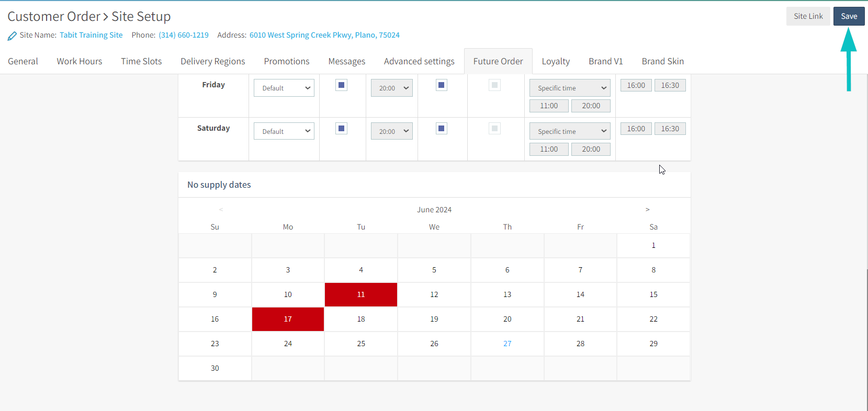Click the Site Link button
868x411 pixels.
(x=808, y=16)
